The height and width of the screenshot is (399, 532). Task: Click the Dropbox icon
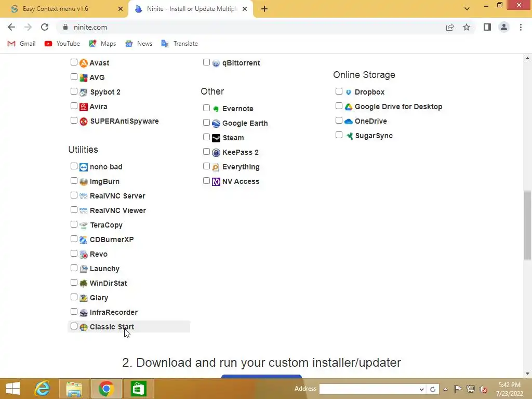tap(349, 92)
